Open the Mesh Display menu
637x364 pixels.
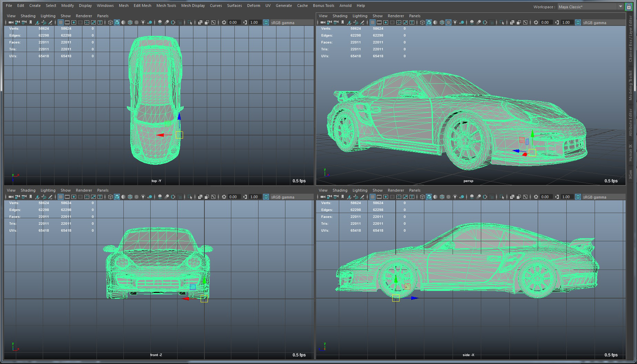tap(193, 6)
